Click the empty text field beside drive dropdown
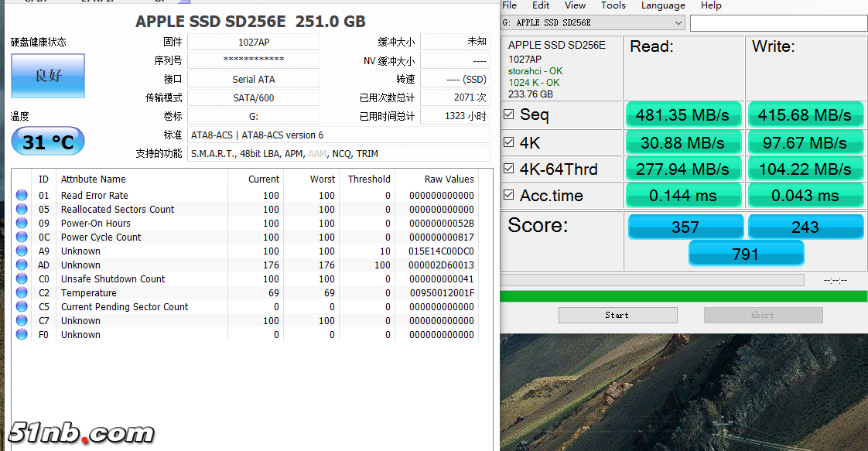The image size is (868, 451). (x=778, y=22)
